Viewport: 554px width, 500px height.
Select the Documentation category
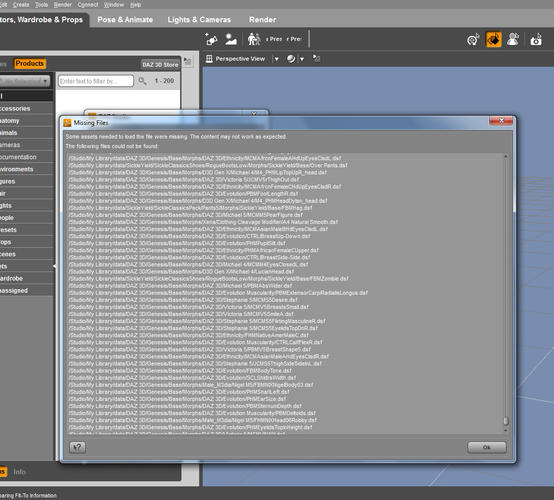pos(26,157)
